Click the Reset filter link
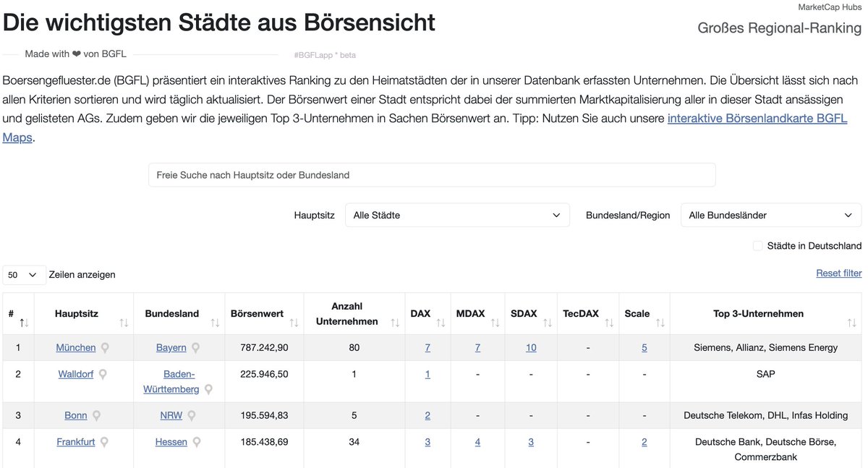 (839, 273)
